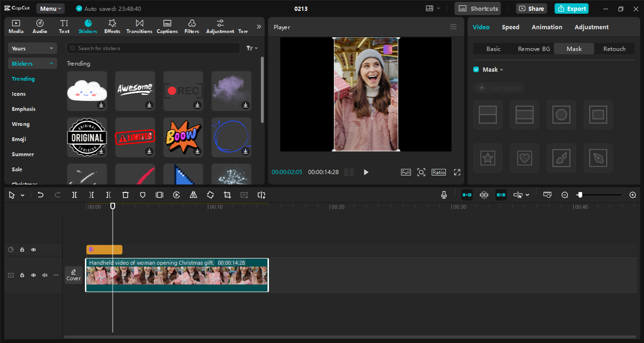Click the Export button
This screenshot has width=644, height=343.
[571, 8]
